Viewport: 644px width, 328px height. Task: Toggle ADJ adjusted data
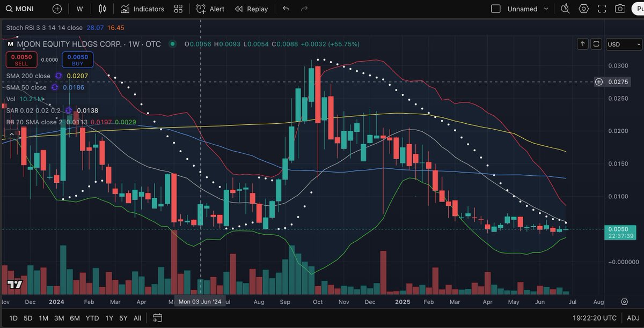[x=633, y=318]
